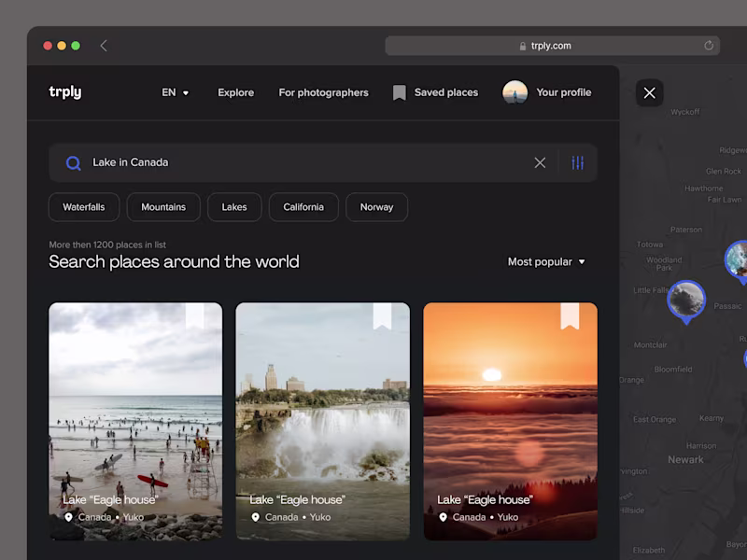Viewport: 747px width, 560px height.
Task: Click the "More then 1200 places in list" text
Action: [x=107, y=245]
